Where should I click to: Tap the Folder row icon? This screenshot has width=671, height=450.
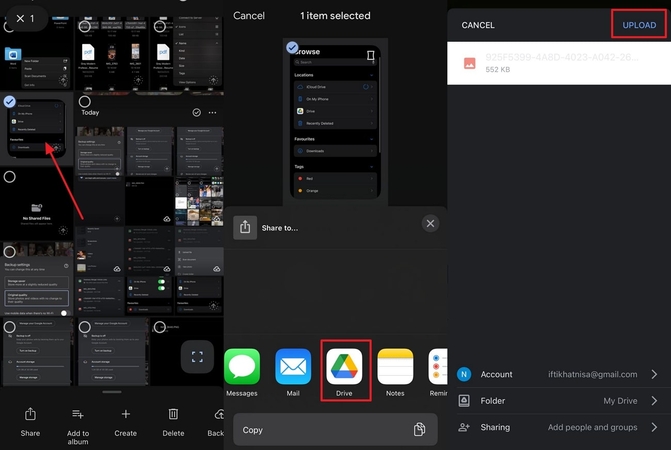[x=464, y=401]
